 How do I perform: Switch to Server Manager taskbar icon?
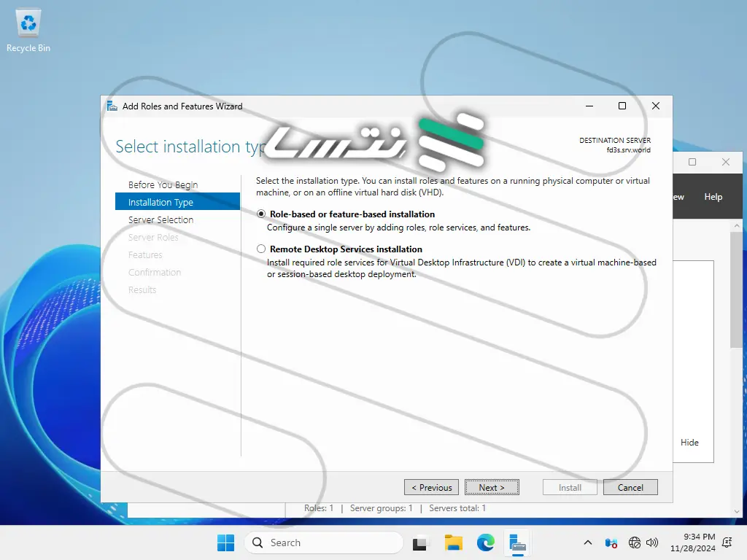pyautogui.click(x=518, y=542)
